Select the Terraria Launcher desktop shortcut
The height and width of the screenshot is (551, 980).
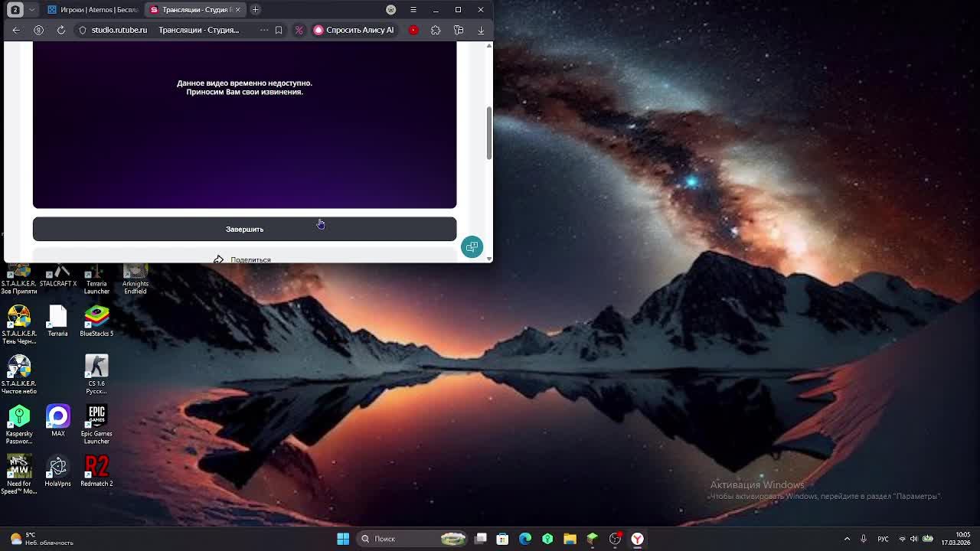[96, 279]
